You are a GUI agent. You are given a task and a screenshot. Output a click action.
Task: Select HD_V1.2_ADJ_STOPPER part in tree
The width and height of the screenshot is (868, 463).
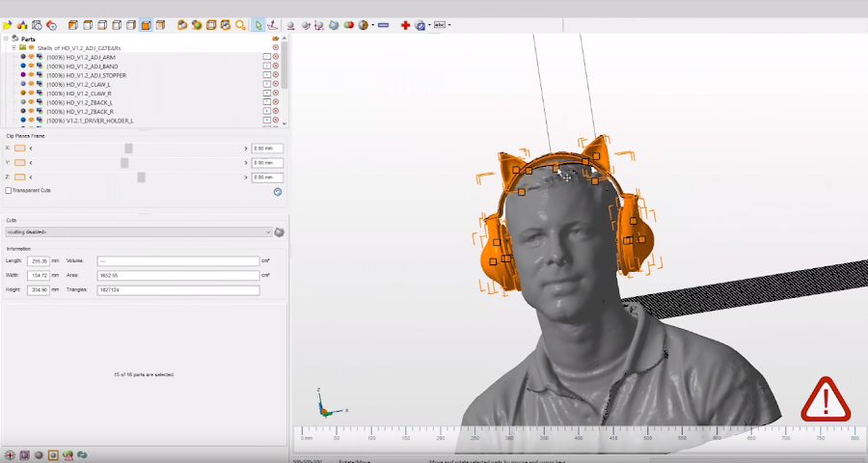coord(87,75)
